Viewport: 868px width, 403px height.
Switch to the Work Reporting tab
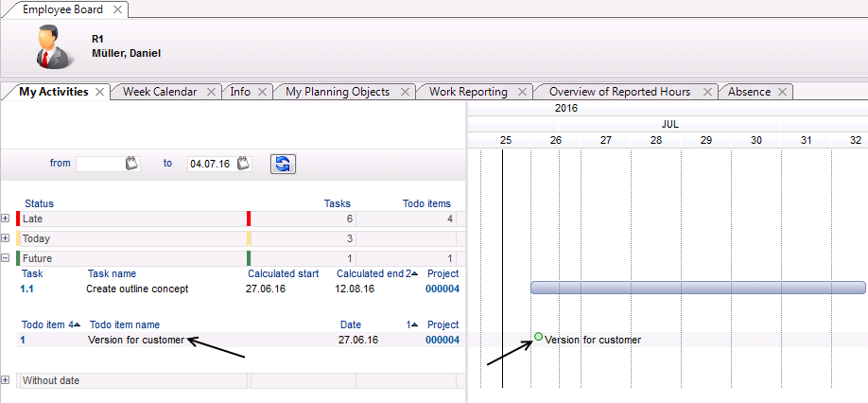468,92
